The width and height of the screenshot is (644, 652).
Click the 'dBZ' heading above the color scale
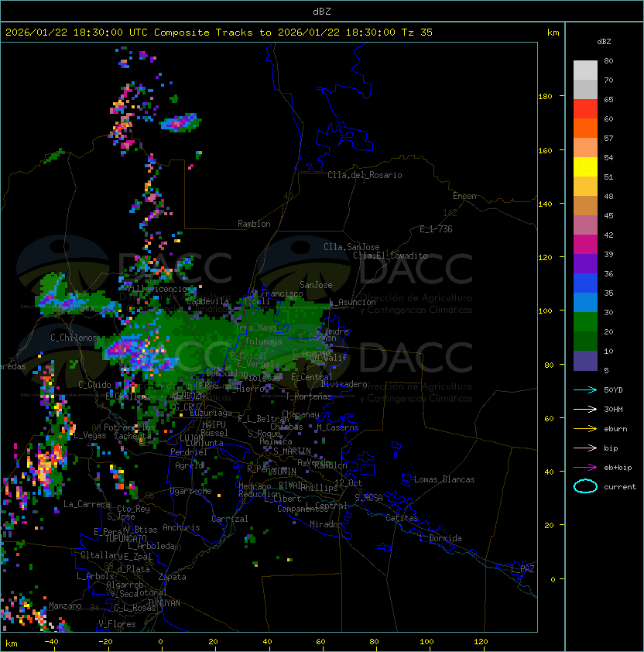click(x=604, y=42)
